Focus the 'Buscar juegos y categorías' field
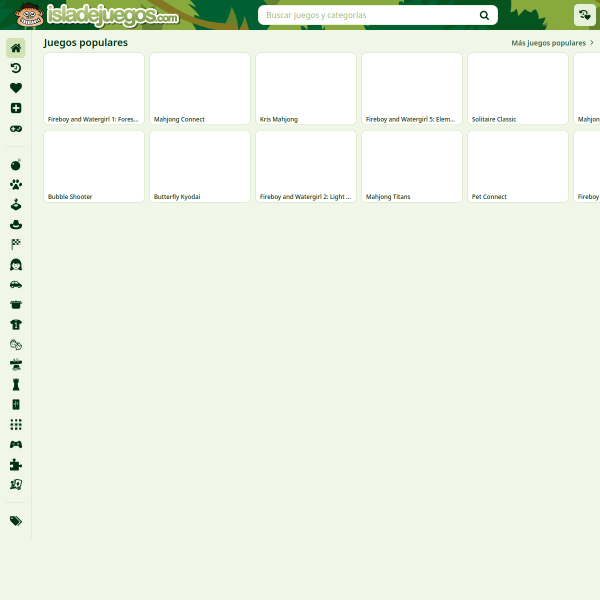The height and width of the screenshot is (600, 600). pyautogui.click(x=378, y=15)
